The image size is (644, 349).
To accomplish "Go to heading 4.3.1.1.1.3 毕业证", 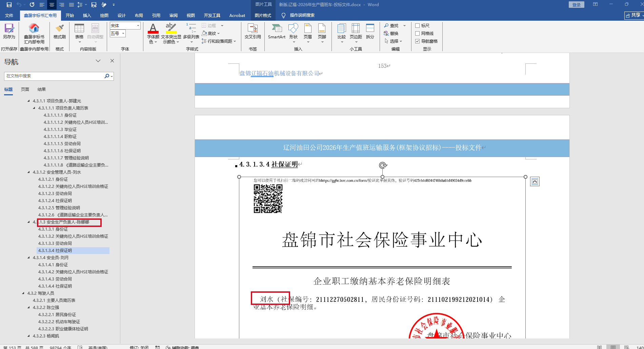I will pos(60,130).
